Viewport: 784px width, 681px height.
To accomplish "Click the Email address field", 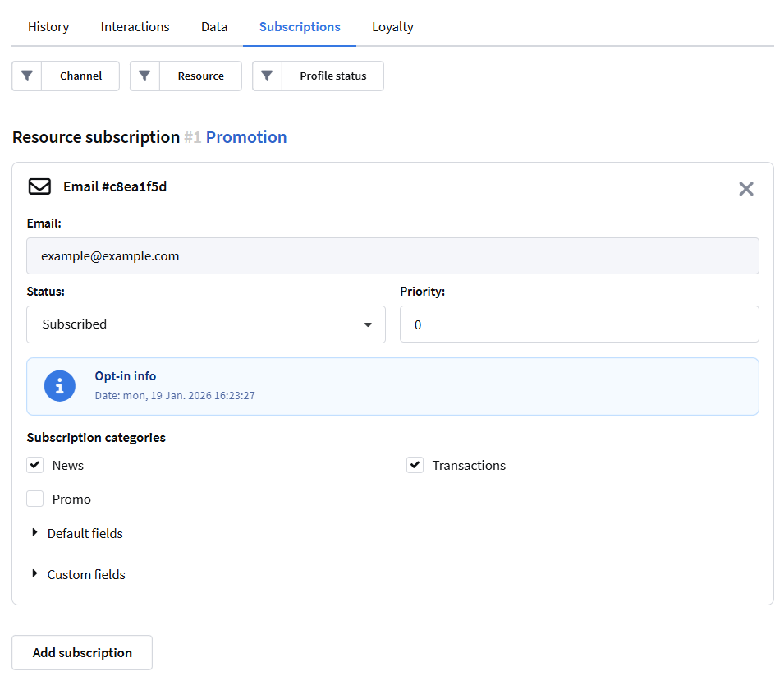I will coord(392,256).
